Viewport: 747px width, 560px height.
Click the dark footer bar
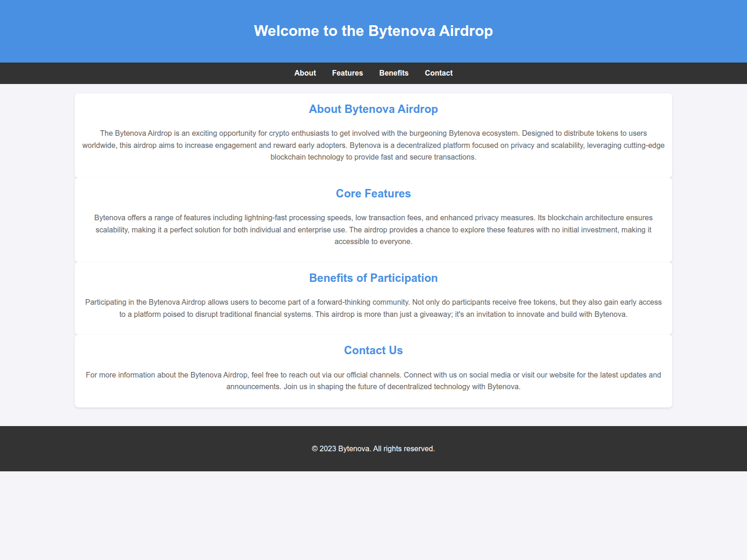[x=140, y=448]
